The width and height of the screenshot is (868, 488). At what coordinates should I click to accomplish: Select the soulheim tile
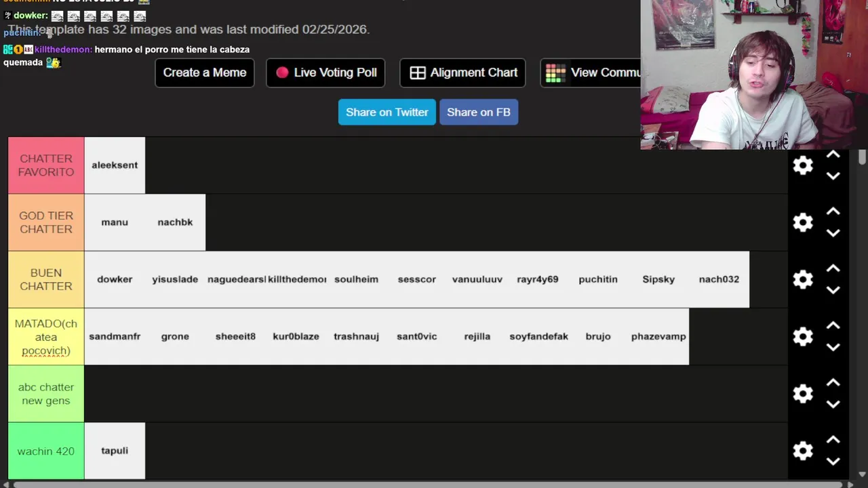point(357,279)
